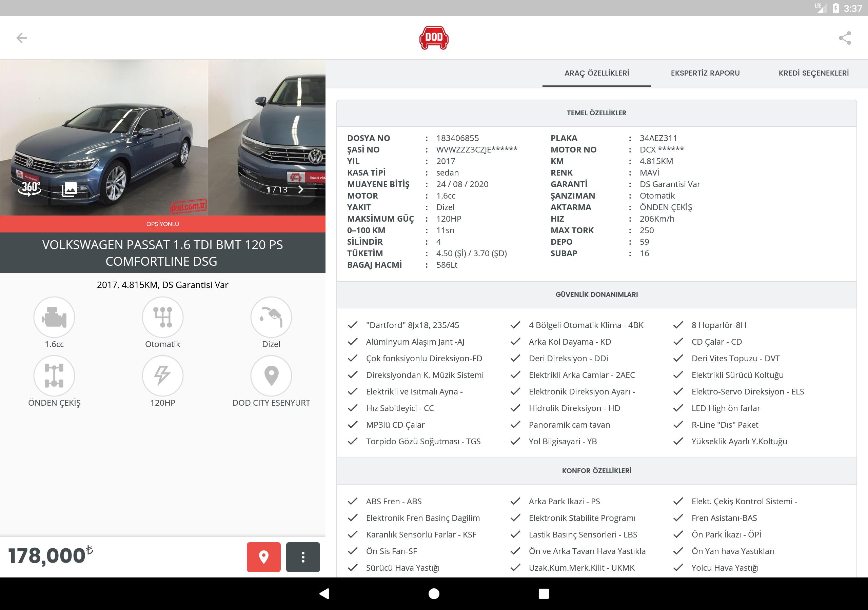868x610 pixels.
Task: Tap the şasi no WVWZZZ3CZJE value
Action: tap(477, 150)
